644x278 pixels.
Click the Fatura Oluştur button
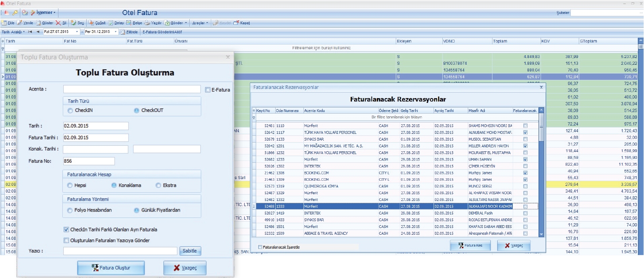111,268
